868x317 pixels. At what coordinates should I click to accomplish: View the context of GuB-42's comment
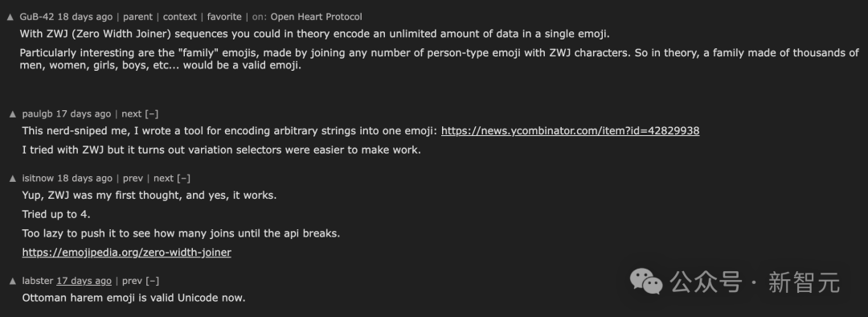click(x=180, y=17)
